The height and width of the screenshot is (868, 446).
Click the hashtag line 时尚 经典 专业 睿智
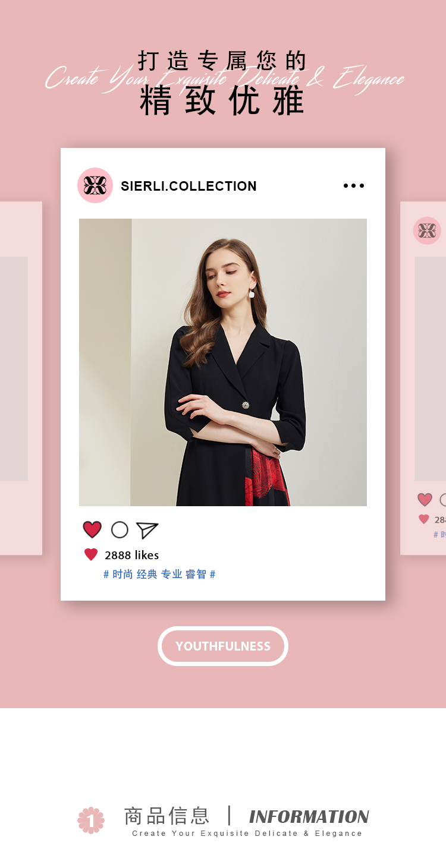pyautogui.click(x=159, y=574)
